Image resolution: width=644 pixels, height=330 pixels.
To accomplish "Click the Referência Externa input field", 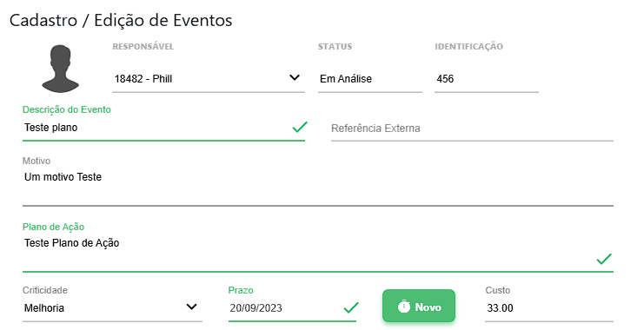I will (472, 129).
